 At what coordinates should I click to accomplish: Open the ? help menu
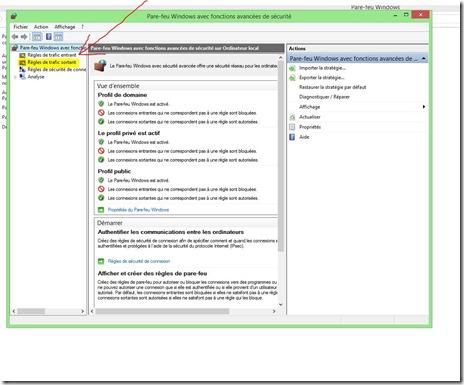[82, 27]
